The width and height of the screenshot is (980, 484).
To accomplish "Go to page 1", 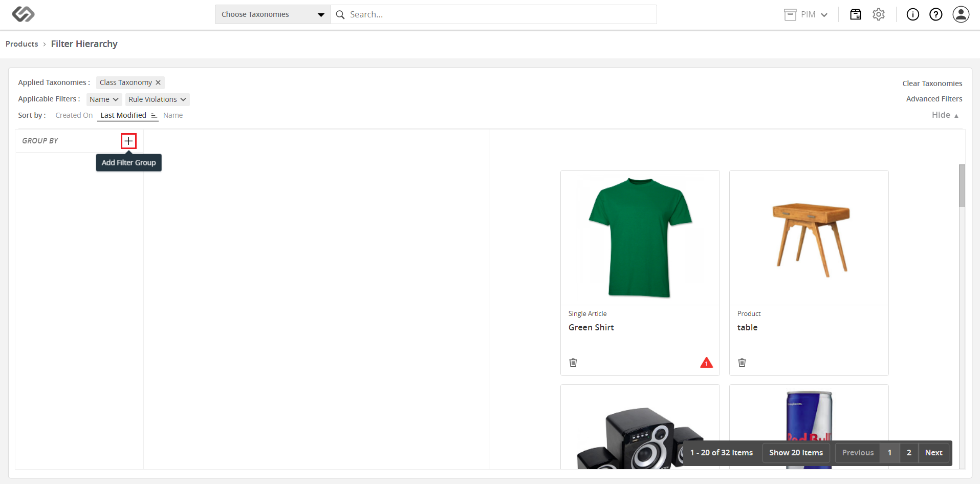I will [x=890, y=453].
